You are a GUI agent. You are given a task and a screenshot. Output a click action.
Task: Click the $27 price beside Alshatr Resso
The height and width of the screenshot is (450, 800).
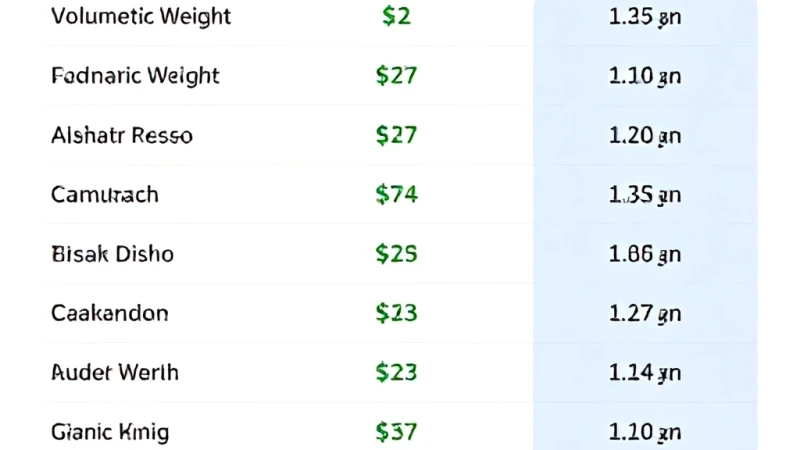(396, 136)
